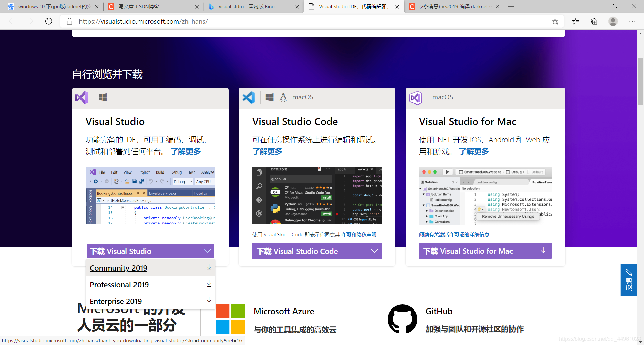The height and width of the screenshot is (345, 644).
Task: Click the GitHub heading
Action: 439,311
